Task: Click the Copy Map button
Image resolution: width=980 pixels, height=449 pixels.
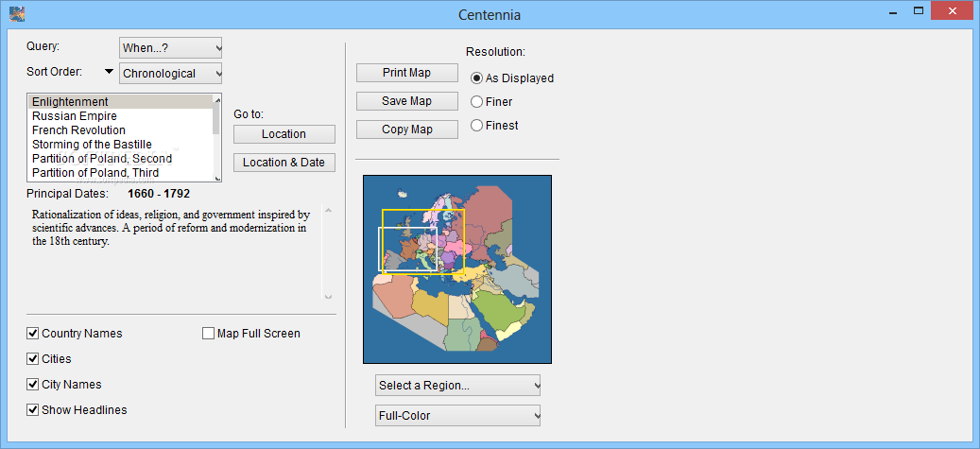Action: click(407, 130)
